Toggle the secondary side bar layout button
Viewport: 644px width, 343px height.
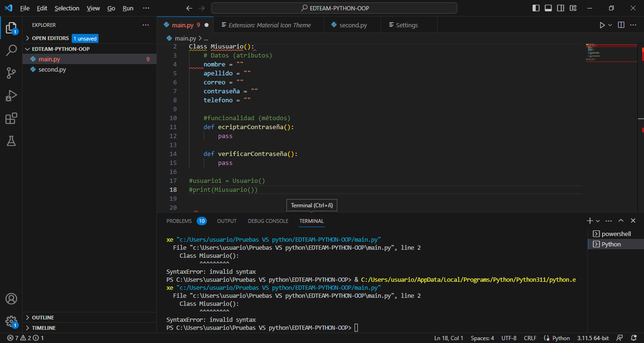coord(561,8)
